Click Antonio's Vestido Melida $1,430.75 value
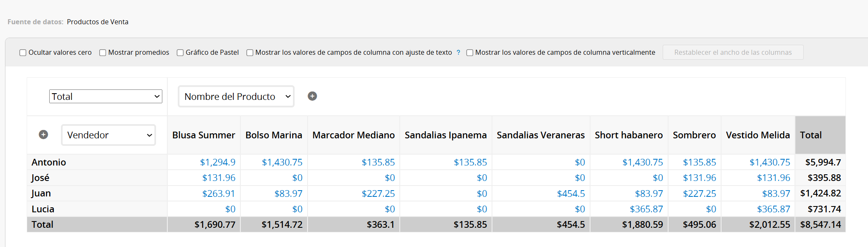 [770, 162]
